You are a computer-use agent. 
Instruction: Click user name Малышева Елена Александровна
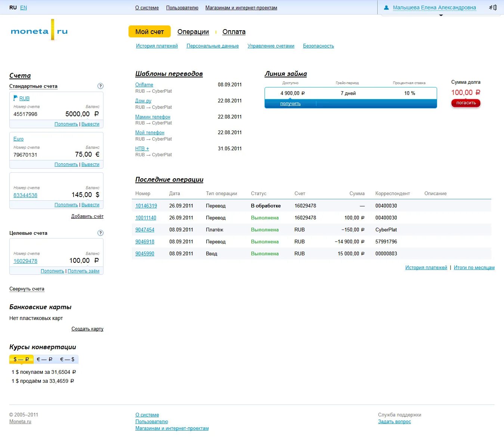[435, 7]
